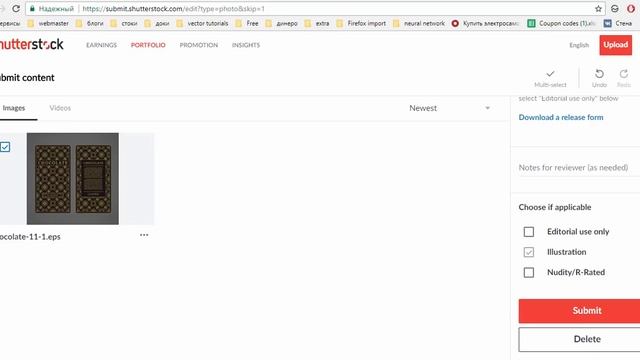The image size is (640, 360).
Task: Open the Promotion menu
Action: point(199,45)
